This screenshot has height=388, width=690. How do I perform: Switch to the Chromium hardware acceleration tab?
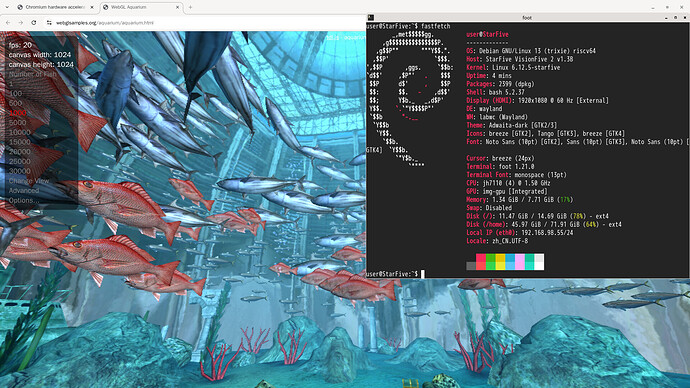tap(56, 7)
